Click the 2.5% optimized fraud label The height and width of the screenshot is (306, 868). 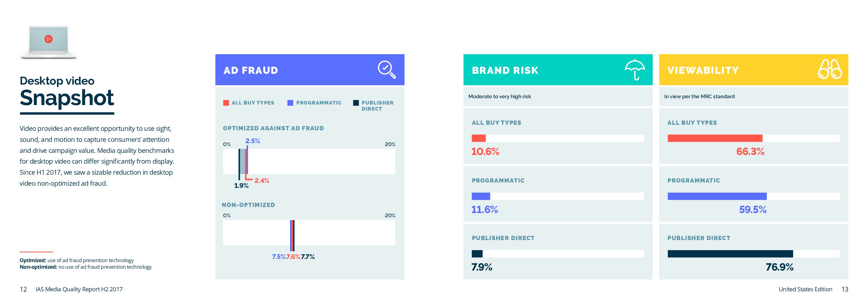click(253, 141)
